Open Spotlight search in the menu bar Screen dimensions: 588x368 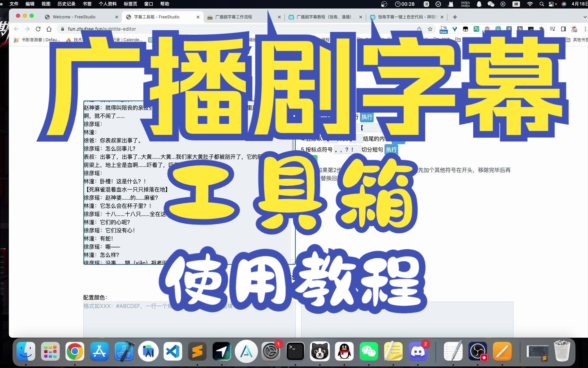541,4
